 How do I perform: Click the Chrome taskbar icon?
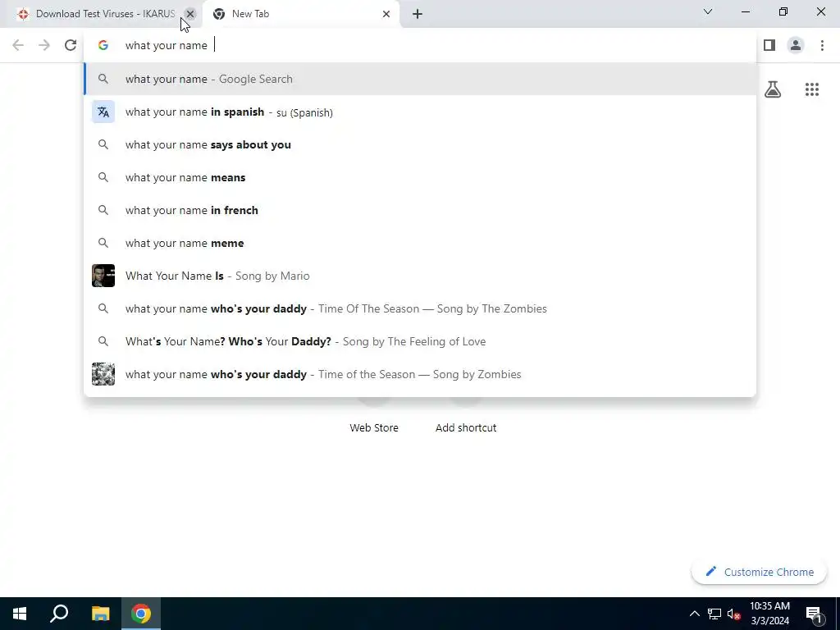click(141, 614)
